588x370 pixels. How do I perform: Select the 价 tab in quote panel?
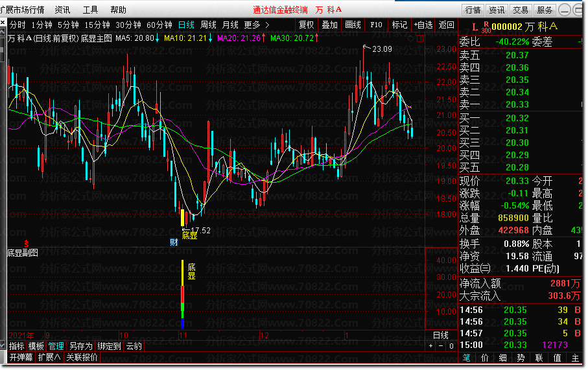tap(485, 358)
